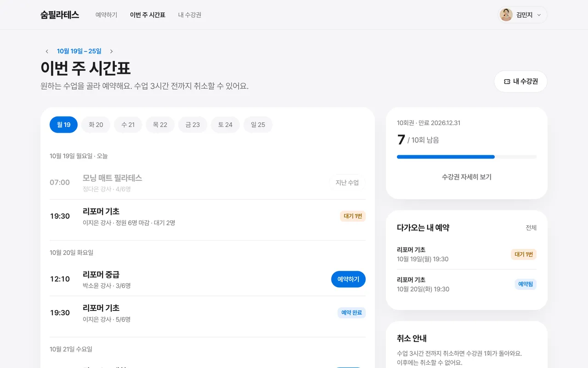588x368 pixels.
Task: Select the 토 24 day tab
Action: (225, 125)
